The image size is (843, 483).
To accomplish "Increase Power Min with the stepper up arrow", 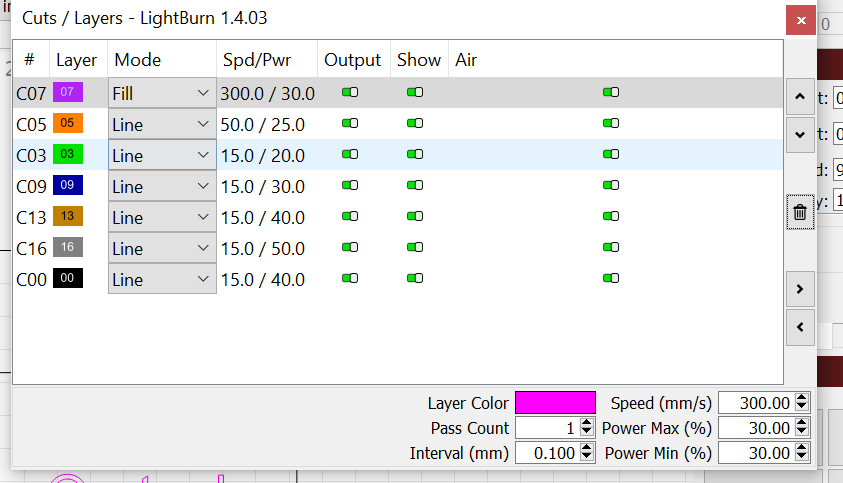I will tap(802, 448).
